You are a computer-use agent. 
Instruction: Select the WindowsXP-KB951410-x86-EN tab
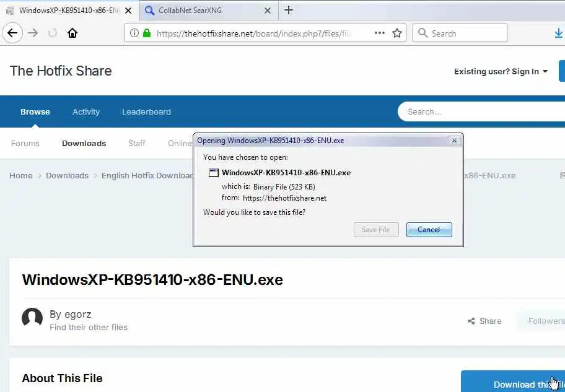tap(69, 11)
